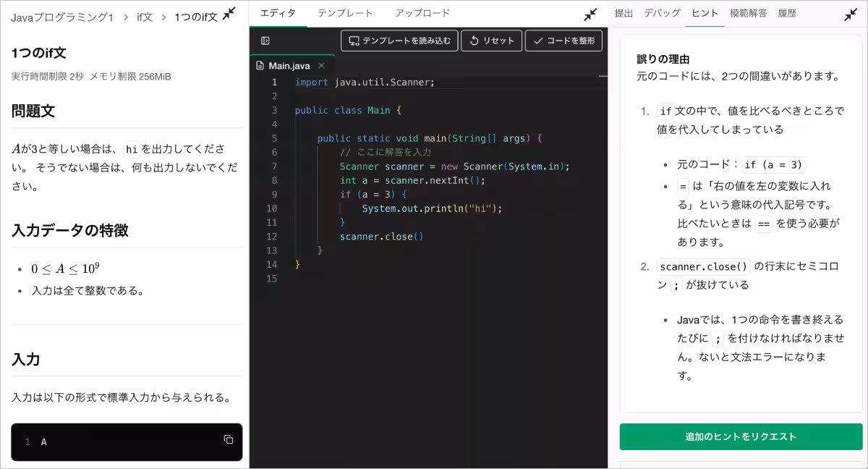Click the 入力データの特徴 heading
Screen dimensions: 868x469
pos(69,230)
